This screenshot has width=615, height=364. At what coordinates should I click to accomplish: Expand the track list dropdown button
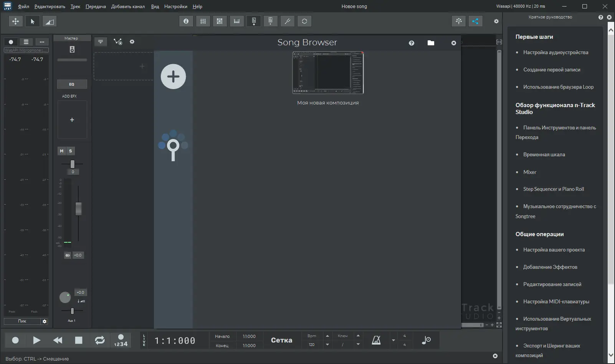click(x=101, y=42)
